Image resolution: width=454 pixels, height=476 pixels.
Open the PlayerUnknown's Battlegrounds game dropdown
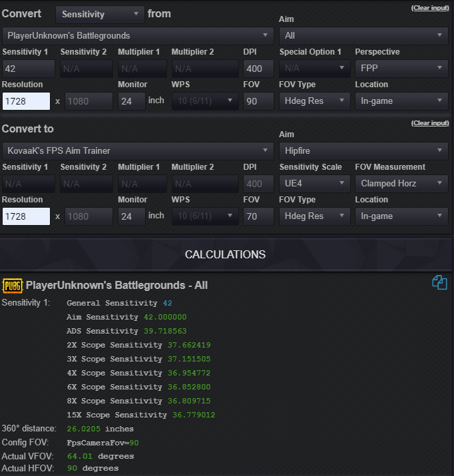[138, 36]
